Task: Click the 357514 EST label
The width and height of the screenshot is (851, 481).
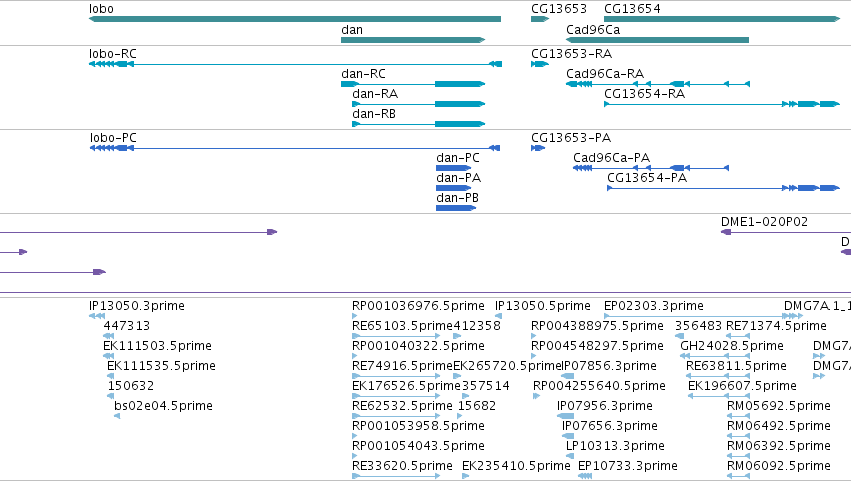Action: click(486, 387)
